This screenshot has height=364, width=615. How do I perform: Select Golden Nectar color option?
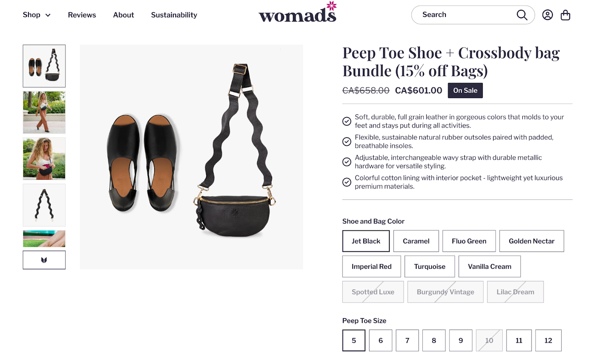pyautogui.click(x=531, y=241)
